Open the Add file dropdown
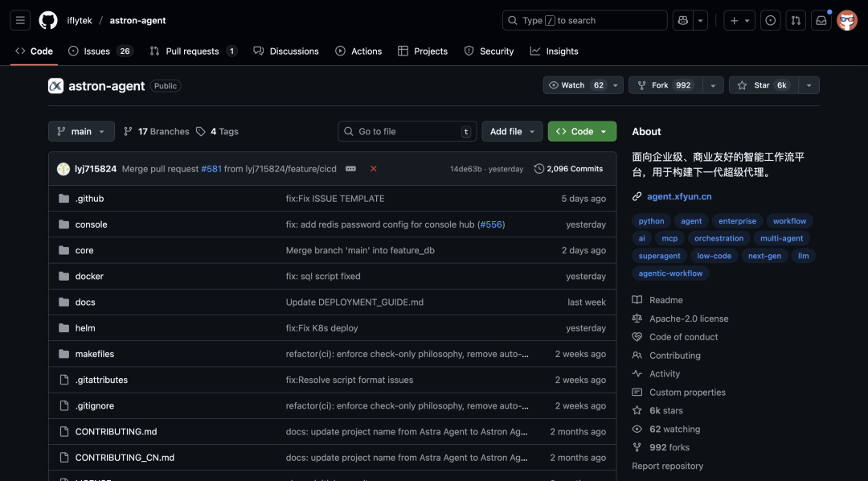Viewport: 868px width, 481px height. coord(512,131)
